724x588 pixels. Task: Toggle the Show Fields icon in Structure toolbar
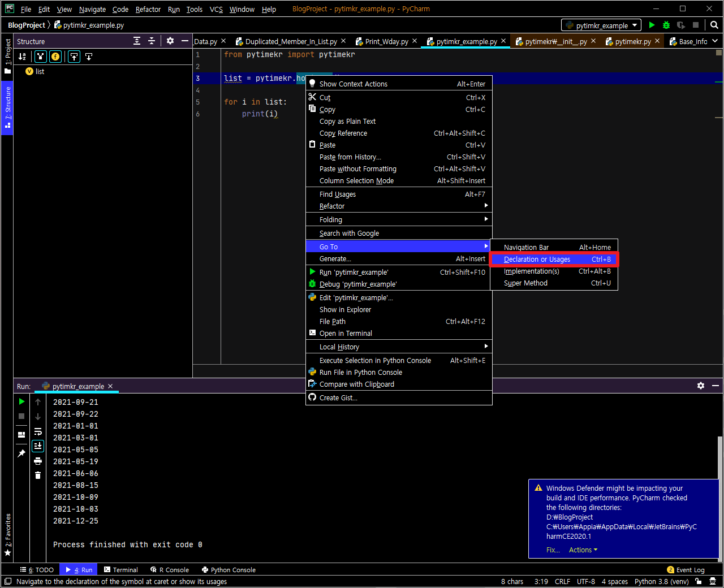click(55, 57)
